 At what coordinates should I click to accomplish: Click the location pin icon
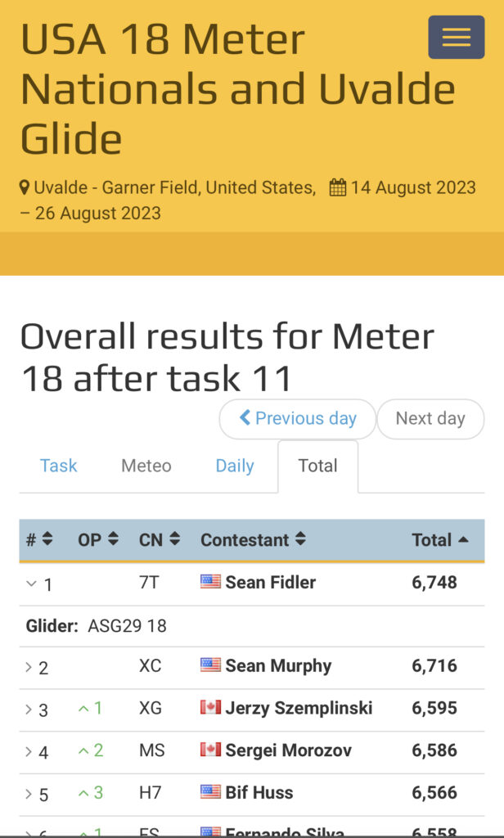(x=25, y=188)
